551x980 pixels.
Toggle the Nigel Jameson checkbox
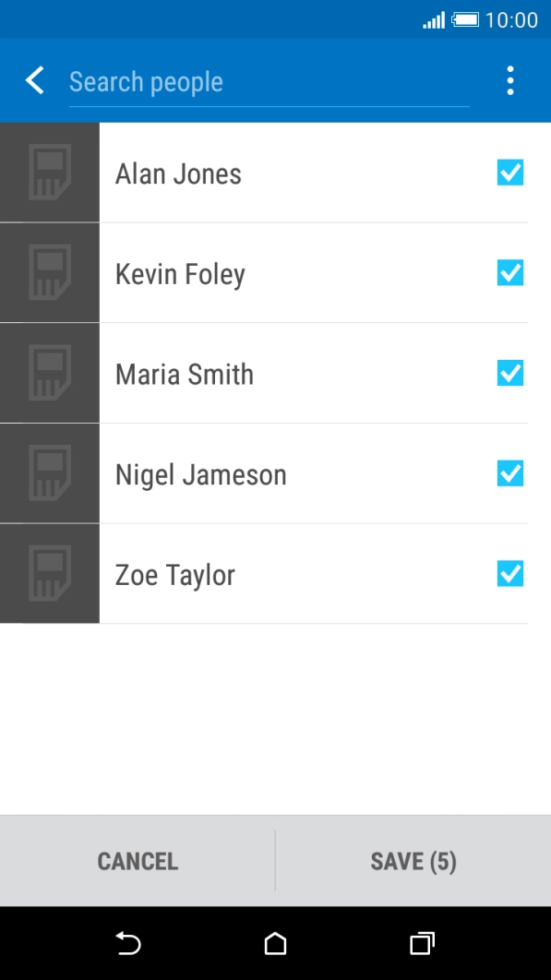point(510,473)
